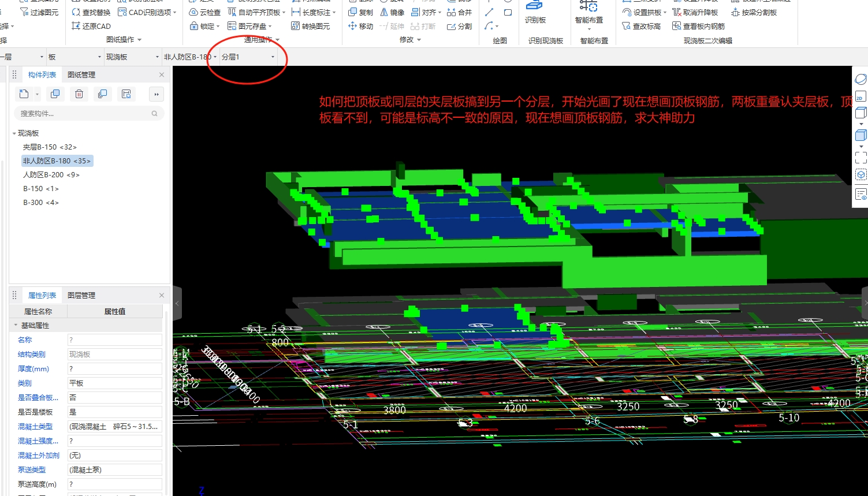This screenshot has height=496, width=868.
Task: Click the fullscreen fit-view icon
Action: click(860, 157)
